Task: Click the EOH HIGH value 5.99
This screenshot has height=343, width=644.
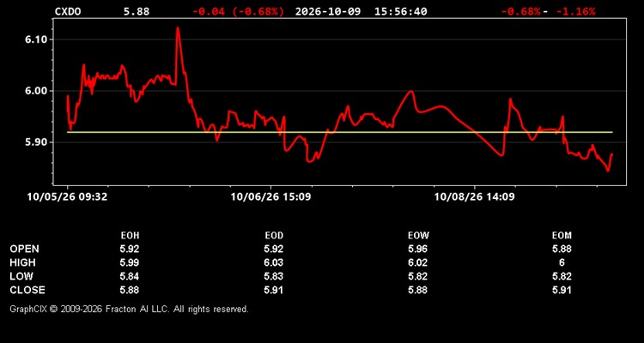Action: [130, 262]
